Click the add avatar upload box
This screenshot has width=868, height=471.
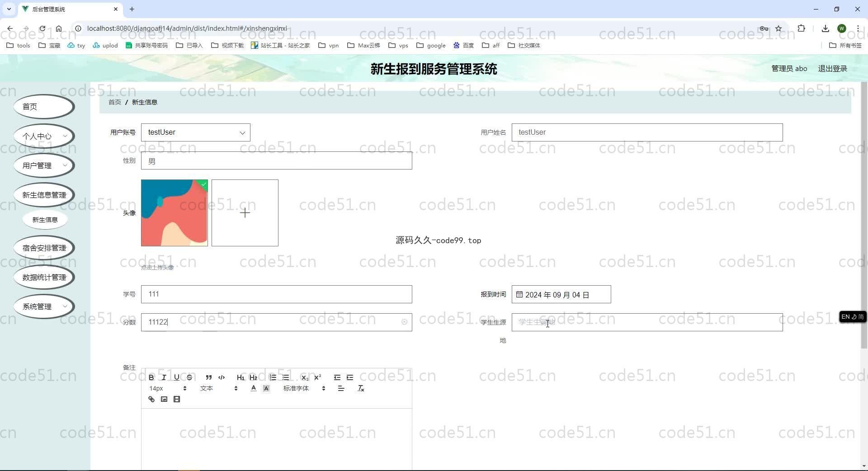245,213
